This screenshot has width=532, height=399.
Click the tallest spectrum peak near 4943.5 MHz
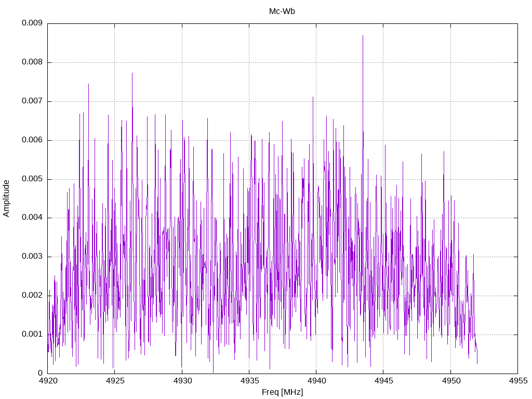tap(363, 36)
